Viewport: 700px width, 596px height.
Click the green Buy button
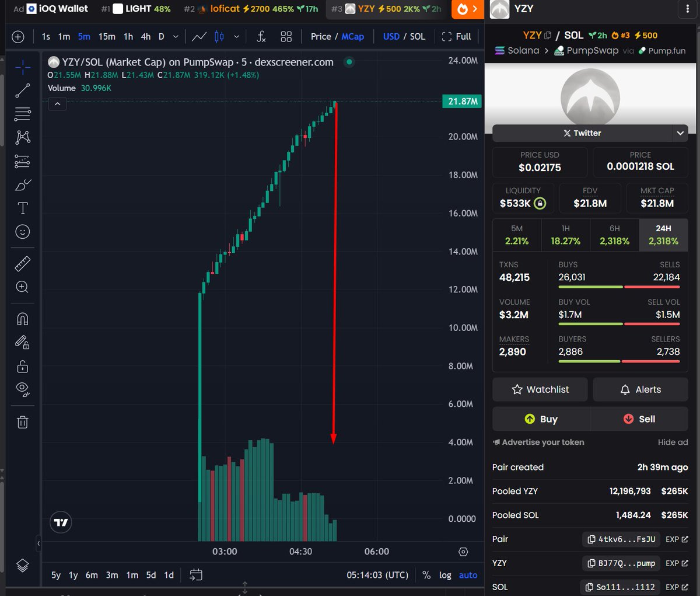tap(541, 419)
